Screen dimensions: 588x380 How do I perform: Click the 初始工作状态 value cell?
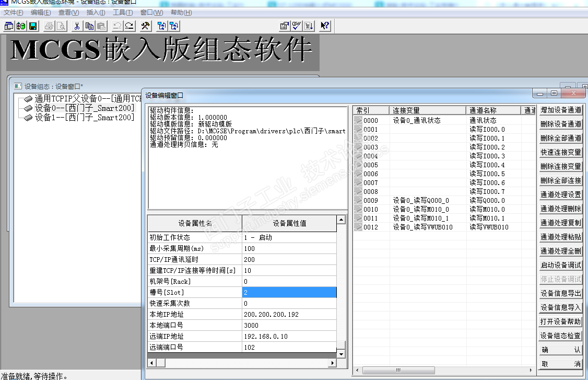(289, 237)
